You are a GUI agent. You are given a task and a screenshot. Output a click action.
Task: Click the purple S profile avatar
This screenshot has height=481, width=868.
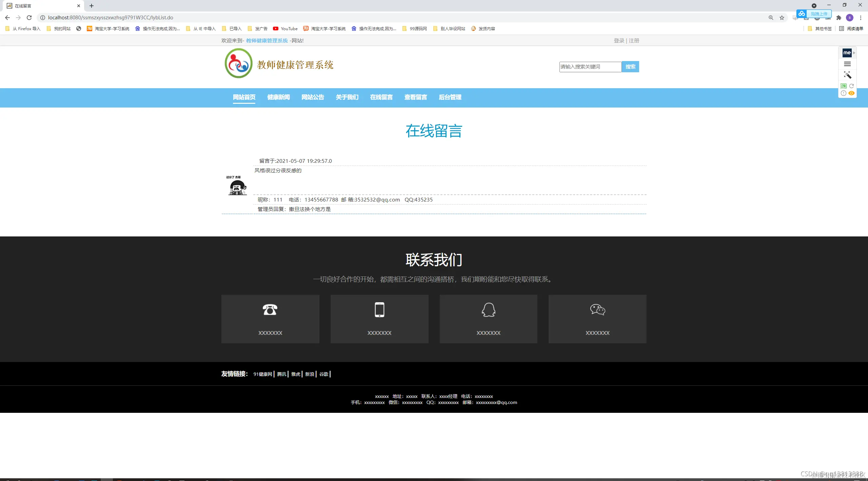pyautogui.click(x=849, y=17)
